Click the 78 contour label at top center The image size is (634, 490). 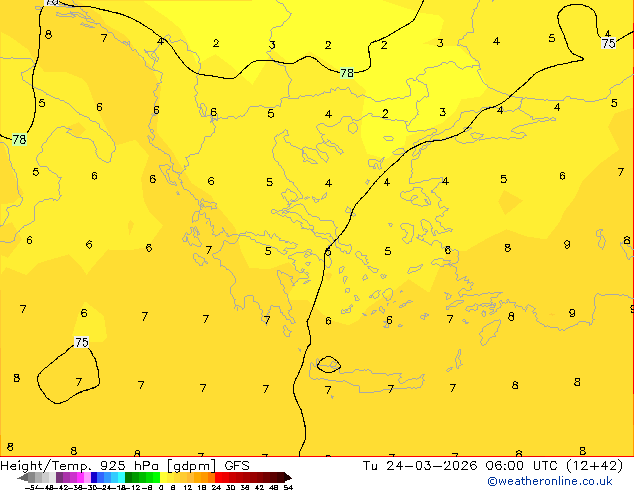[x=347, y=73]
